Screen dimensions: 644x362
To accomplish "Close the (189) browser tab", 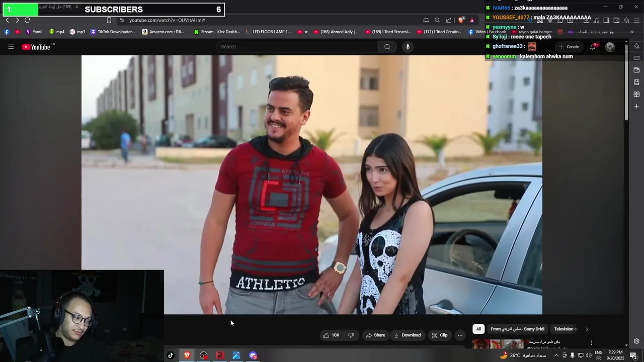I will coord(76,7).
